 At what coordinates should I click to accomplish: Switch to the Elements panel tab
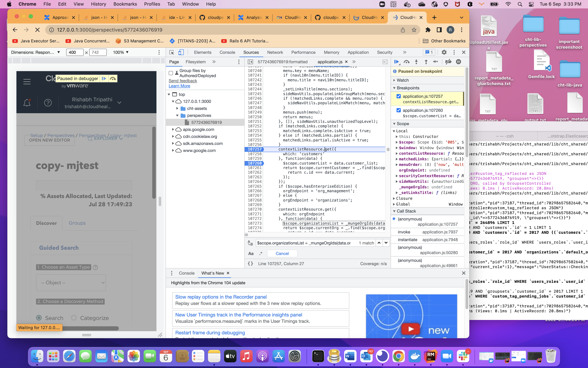pos(203,52)
